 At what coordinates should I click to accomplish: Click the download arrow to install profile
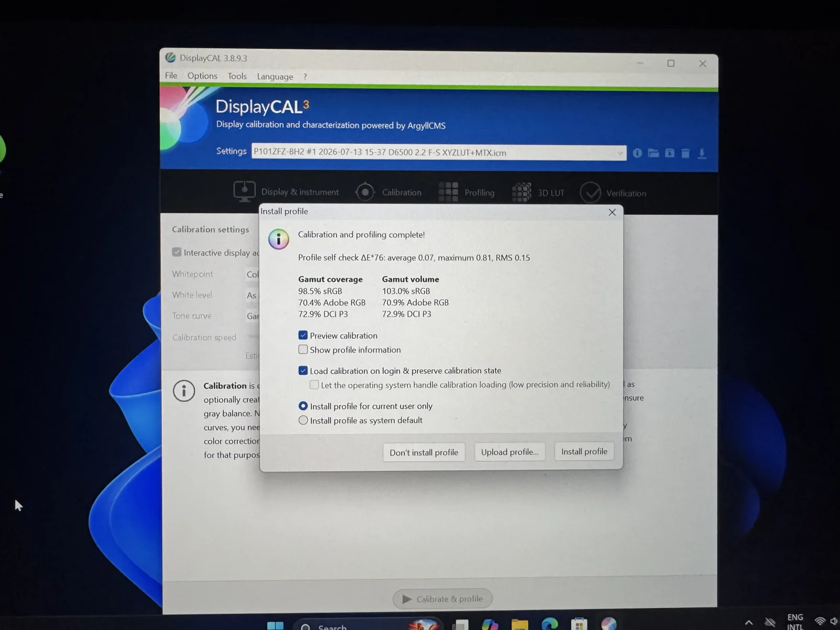(702, 153)
